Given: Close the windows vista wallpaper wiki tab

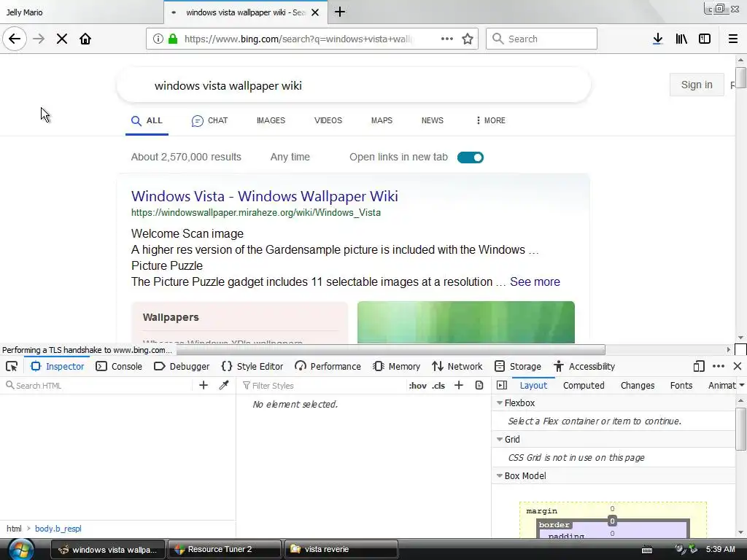Looking at the screenshot, I should [x=315, y=12].
